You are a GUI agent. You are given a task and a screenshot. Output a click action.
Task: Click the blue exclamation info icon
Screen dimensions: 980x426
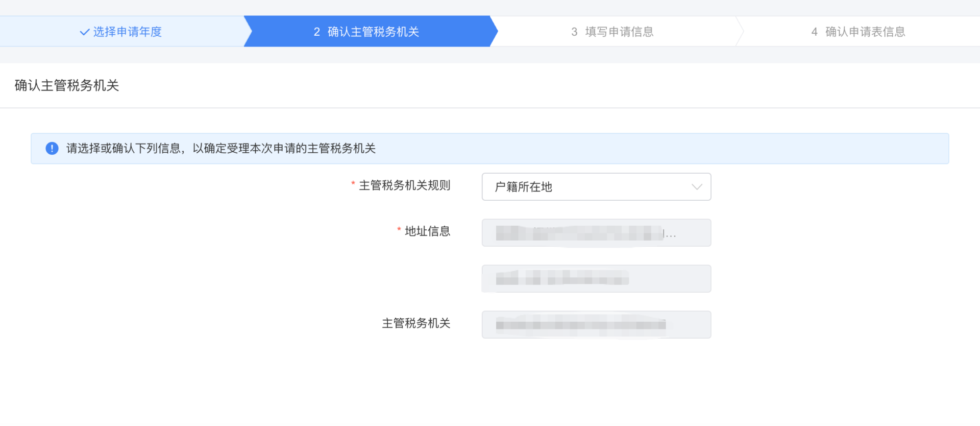52,149
